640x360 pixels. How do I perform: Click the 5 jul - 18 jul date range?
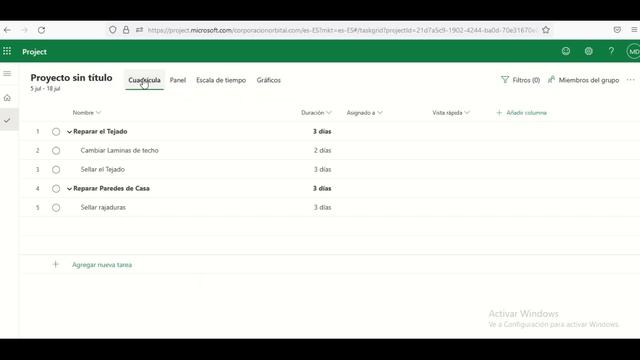45,89
